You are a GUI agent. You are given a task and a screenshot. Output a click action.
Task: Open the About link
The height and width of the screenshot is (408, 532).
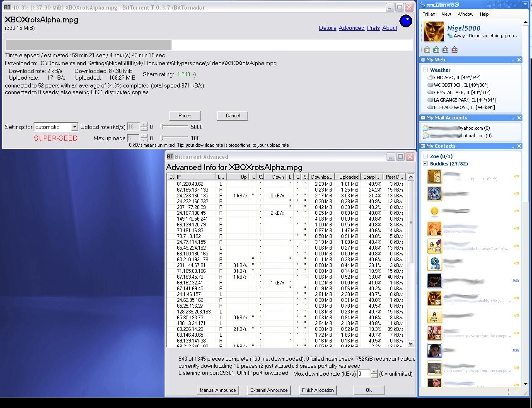(x=389, y=28)
